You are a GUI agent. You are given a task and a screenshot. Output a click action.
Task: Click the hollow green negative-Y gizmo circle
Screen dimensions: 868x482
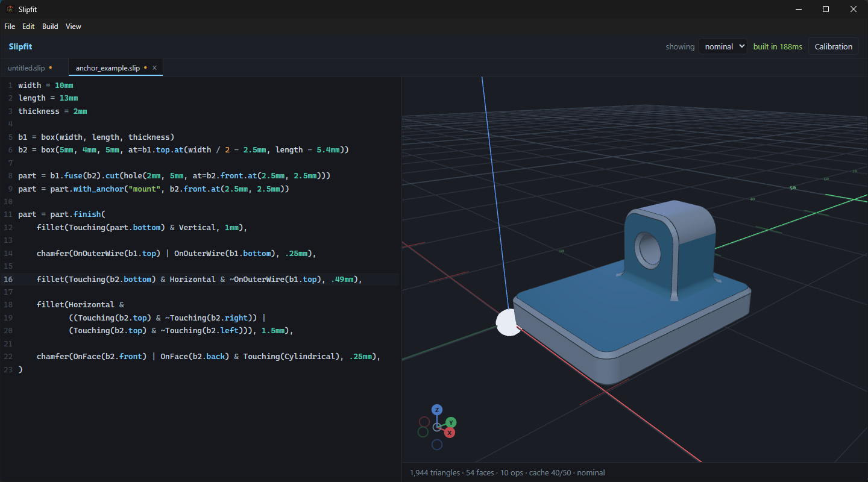click(423, 431)
